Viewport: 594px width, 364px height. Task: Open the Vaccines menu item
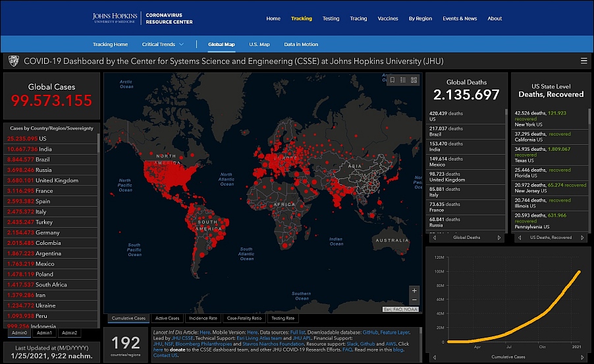coord(388,18)
